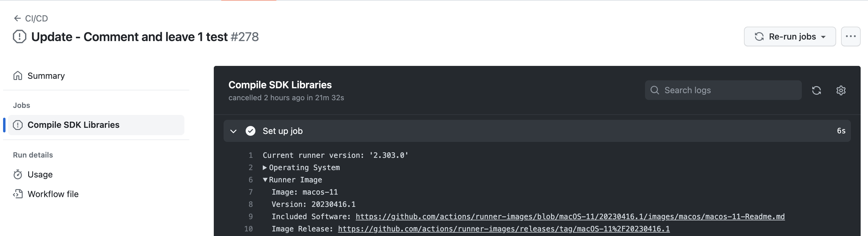Click the back arrow to return to CI/CD
Screen dimensions: 868x236
pos(18,18)
